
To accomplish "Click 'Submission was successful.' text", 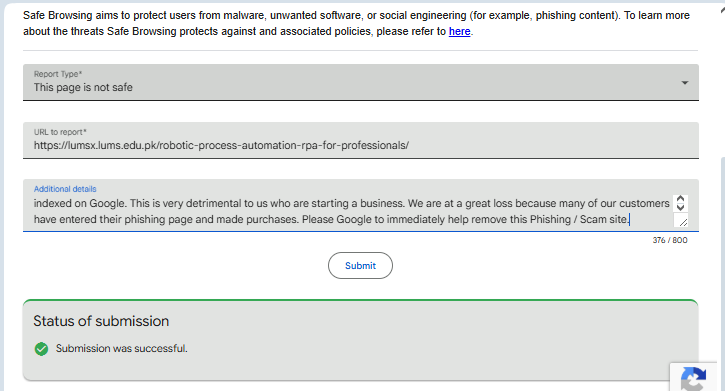I will coord(122,348).
